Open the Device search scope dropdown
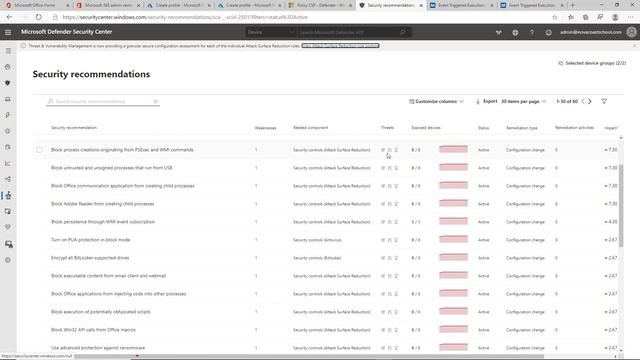This screenshot has width=640, height=360. [270, 32]
